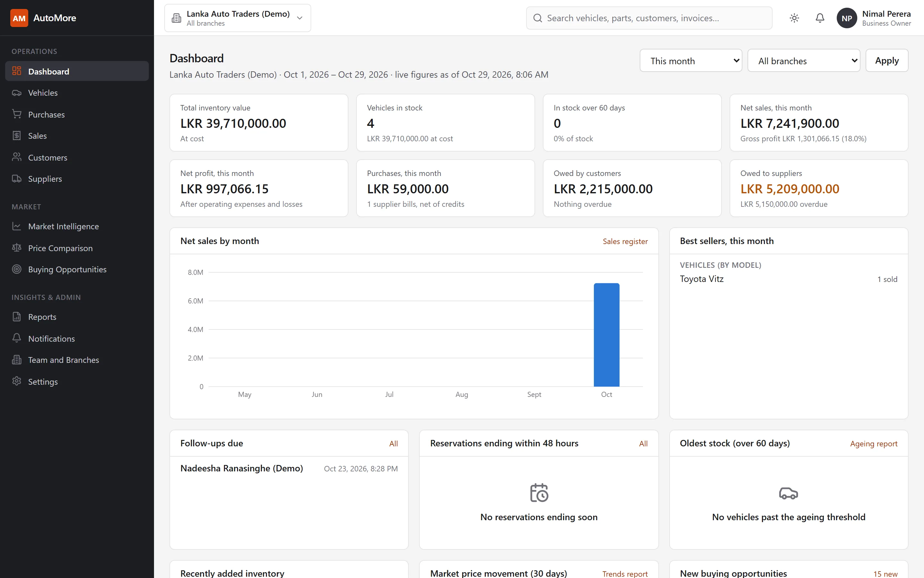Click the Nimal Perera user name
The image size is (924, 578).
click(x=886, y=14)
